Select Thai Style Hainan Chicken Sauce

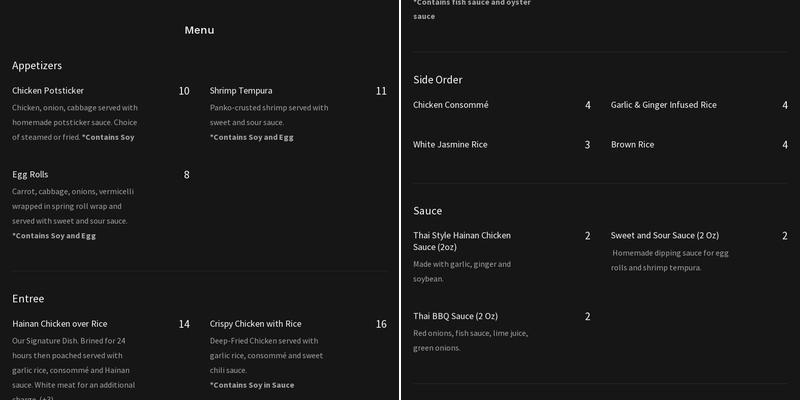click(462, 241)
